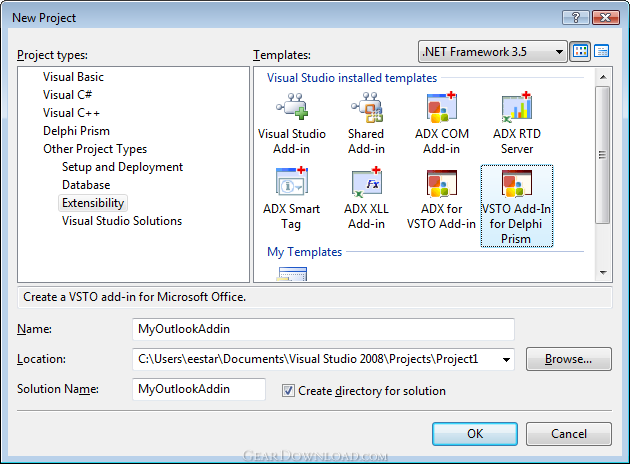The width and height of the screenshot is (630, 464).
Task: Close the New Project dialog
Action: point(605,18)
